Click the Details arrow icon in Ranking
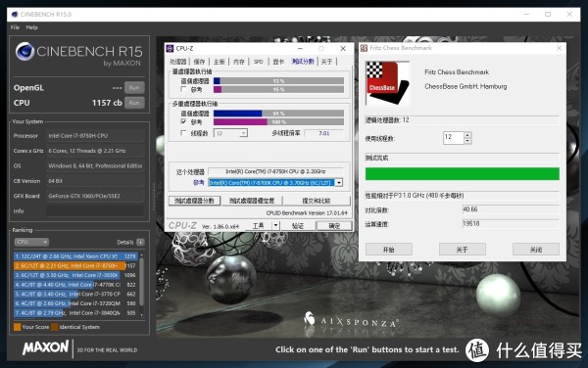 140,242
